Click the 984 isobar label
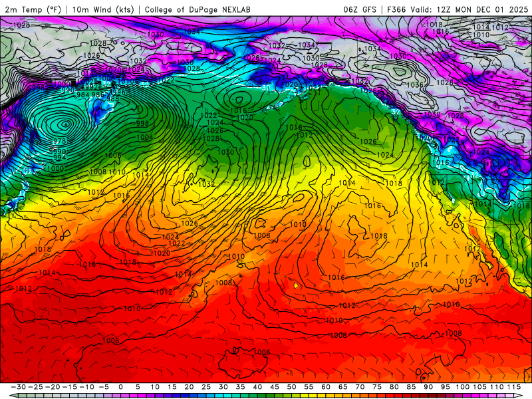 [83, 94]
